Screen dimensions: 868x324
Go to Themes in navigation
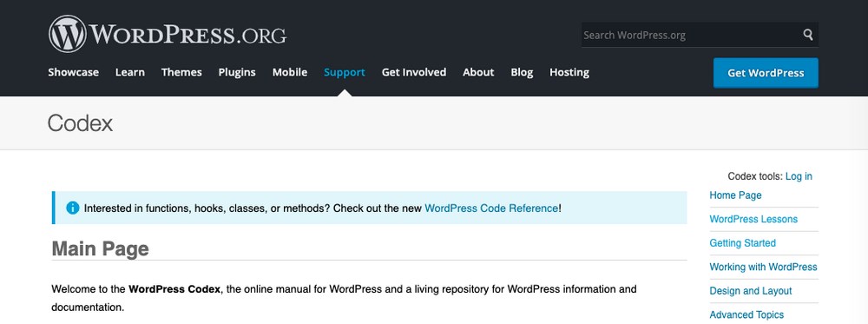(181, 72)
